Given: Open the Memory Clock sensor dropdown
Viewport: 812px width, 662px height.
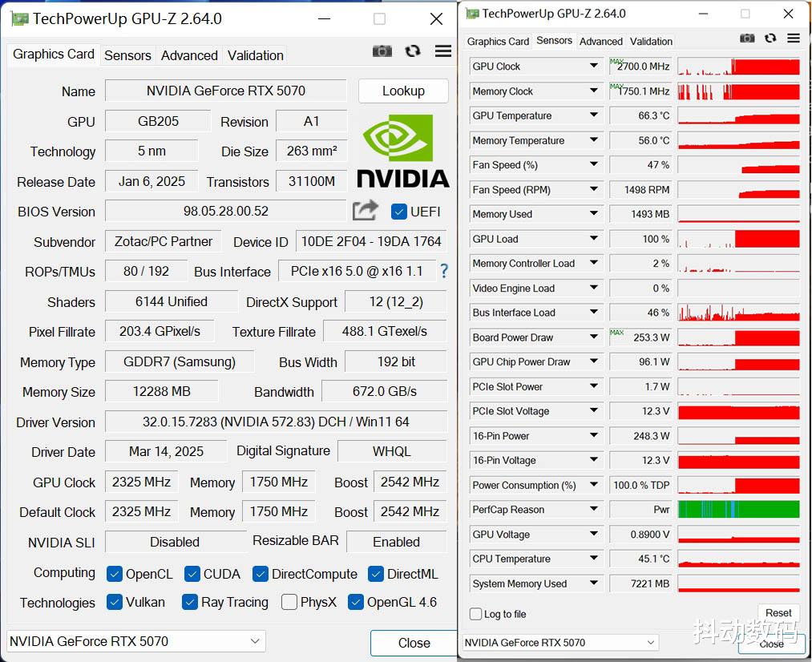Looking at the screenshot, I should pos(593,91).
